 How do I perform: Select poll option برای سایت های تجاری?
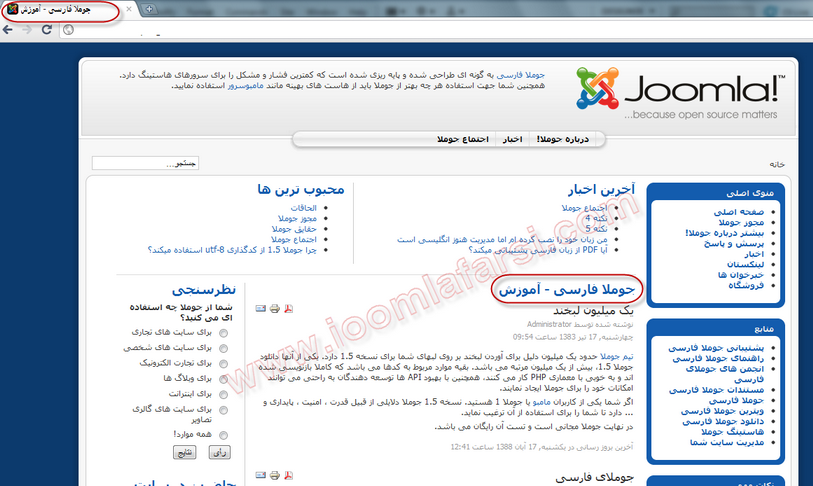coord(223,333)
